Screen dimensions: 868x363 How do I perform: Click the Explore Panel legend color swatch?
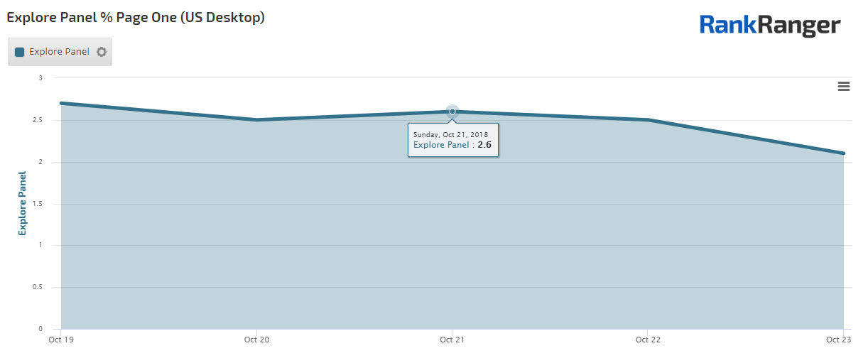[x=20, y=52]
